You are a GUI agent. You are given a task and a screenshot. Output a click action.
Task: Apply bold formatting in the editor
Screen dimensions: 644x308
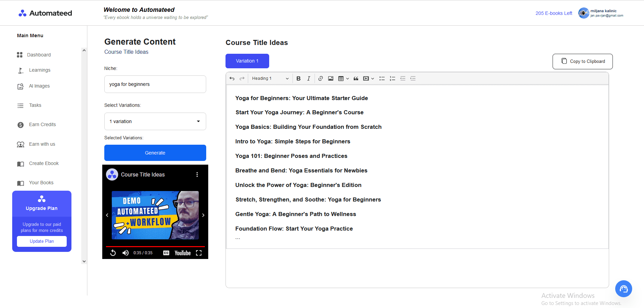[x=298, y=78]
